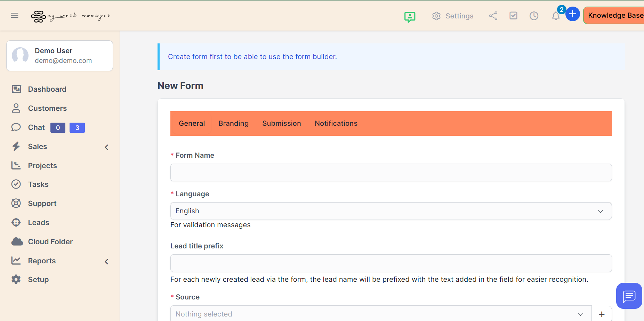The height and width of the screenshot is (321, 644).
Task: Click the gear icon beside Settings
Action: pyautogui.click(x=436, y=16)
